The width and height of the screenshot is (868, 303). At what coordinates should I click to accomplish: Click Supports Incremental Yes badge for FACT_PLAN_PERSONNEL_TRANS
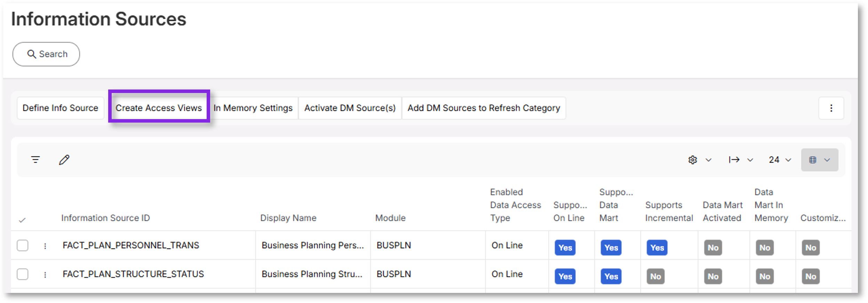(657, 248)
